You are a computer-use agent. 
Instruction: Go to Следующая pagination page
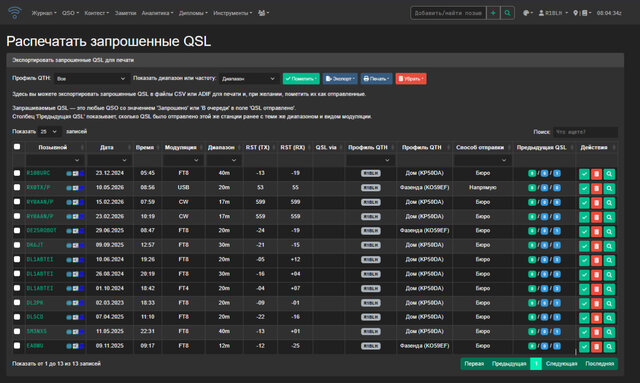561,364
